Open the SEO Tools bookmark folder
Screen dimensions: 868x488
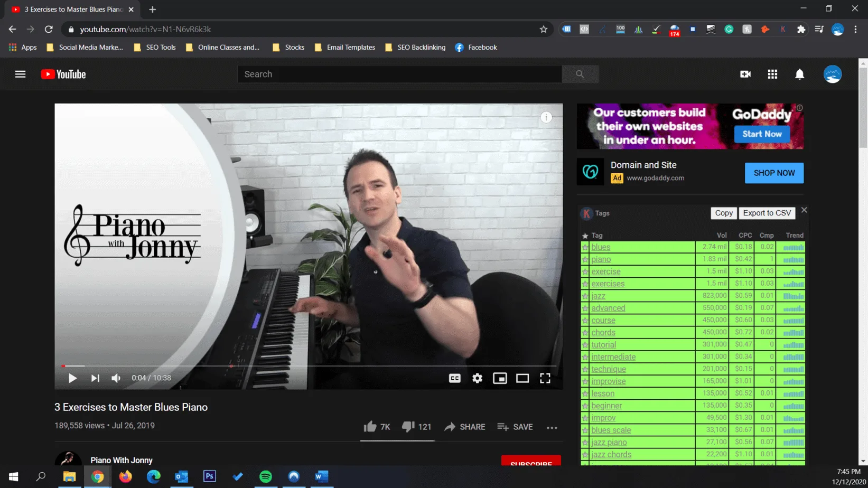pos(155,48)
